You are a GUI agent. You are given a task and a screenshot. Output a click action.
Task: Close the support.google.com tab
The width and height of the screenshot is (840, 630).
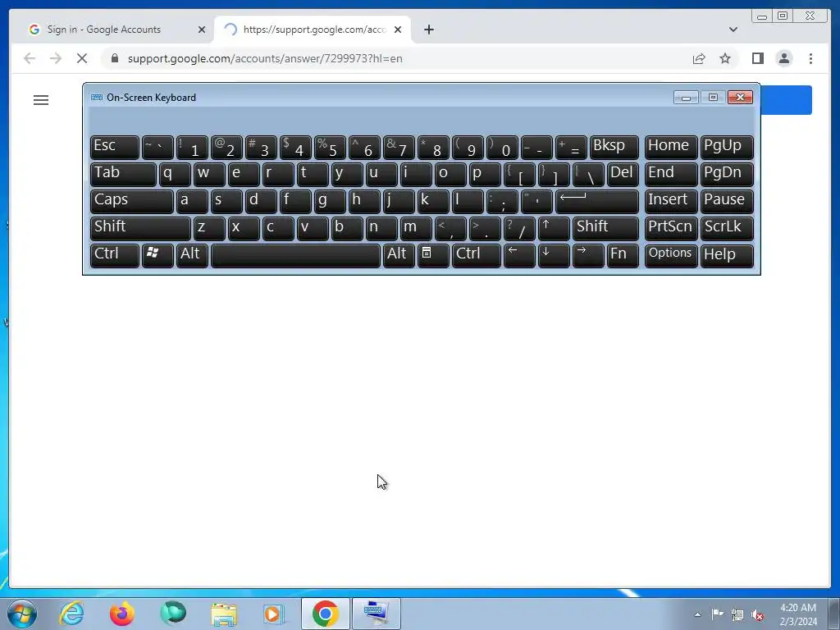click(398, 30)
